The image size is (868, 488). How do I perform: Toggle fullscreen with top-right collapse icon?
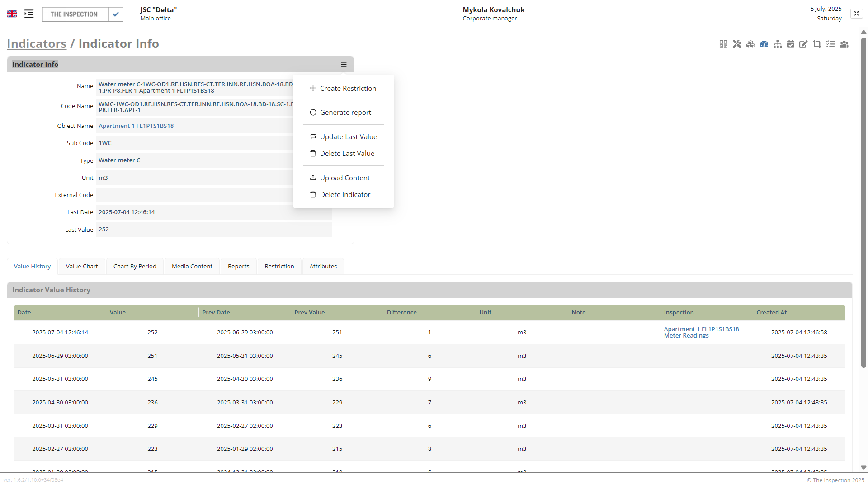[856, 14]
